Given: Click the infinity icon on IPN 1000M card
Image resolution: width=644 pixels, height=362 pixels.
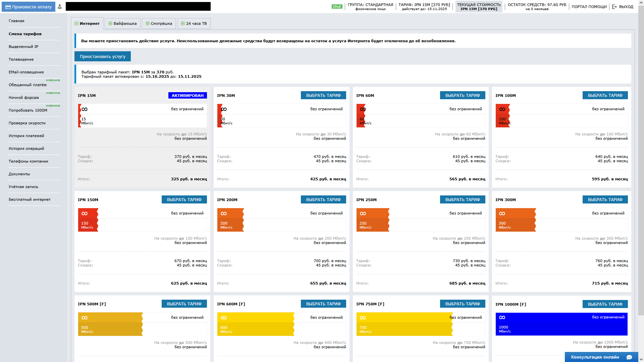Looking at the screenshot, I should pyautogui.click(x=502, y=317).
